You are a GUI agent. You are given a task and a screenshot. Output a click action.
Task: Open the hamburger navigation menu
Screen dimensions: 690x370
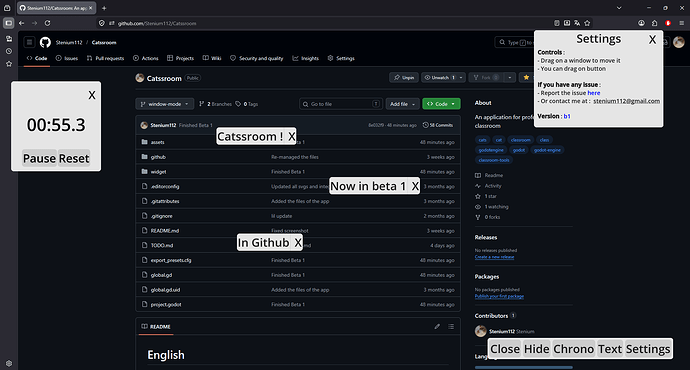point(29,42)
